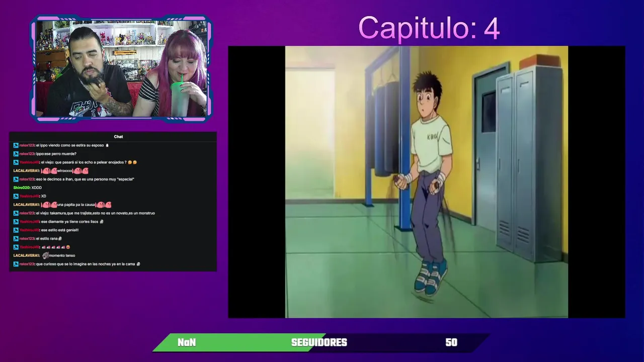Viewport: 644px width, 362px height.
Task: Click the pink emote before "wiroxxxx"
Action: pyautogui.click(x=49, y=171)
